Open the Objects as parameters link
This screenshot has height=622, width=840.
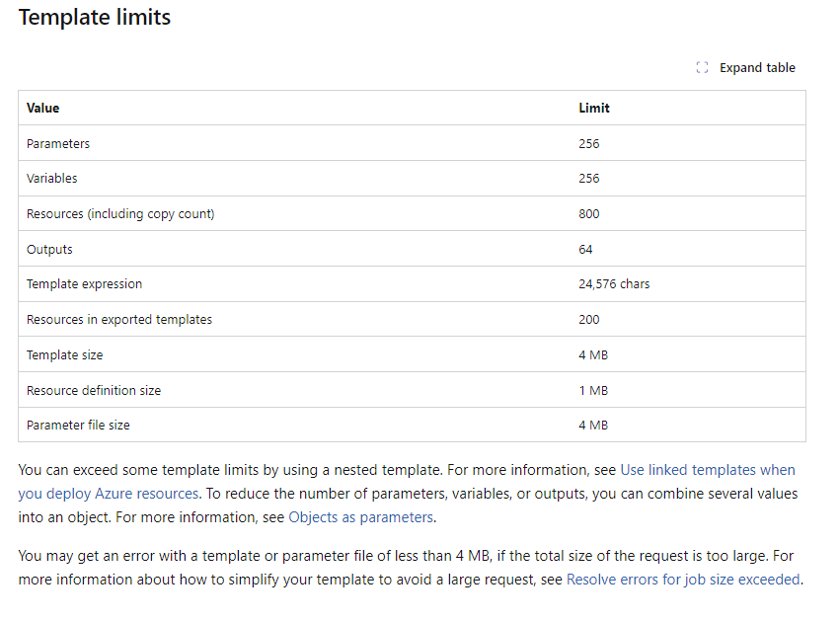(x=361, y=517)
